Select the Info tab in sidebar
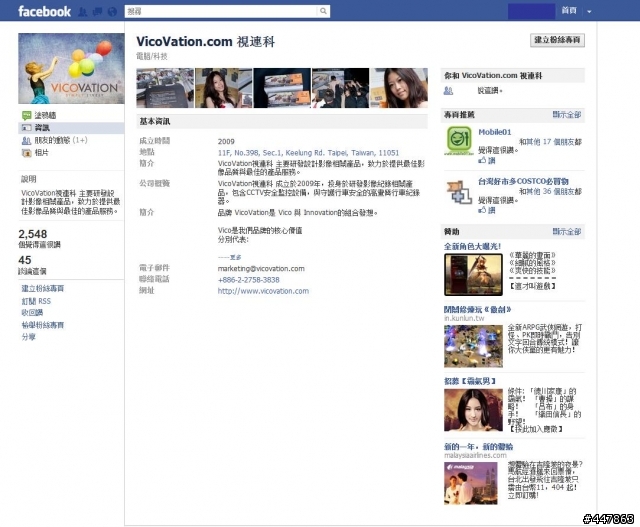Screen dimensions: 640x527 71,128
